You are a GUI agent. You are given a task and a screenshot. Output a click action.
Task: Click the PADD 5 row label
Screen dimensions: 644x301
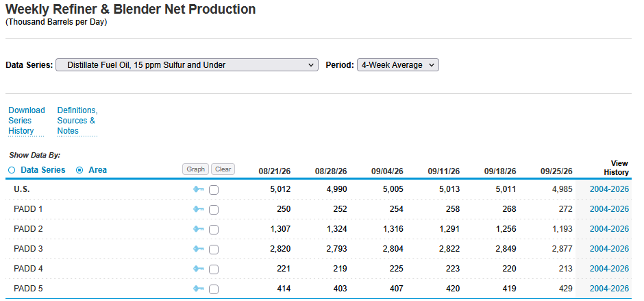click(x=28, y=289)
